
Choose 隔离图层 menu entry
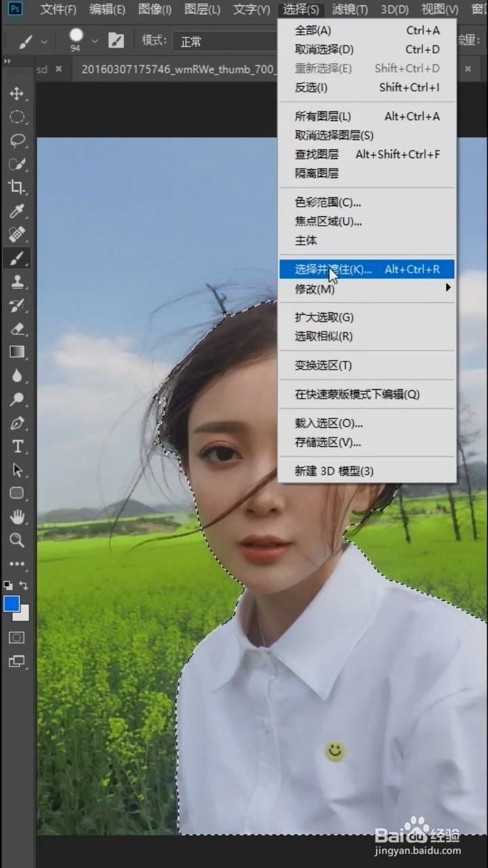367,174
